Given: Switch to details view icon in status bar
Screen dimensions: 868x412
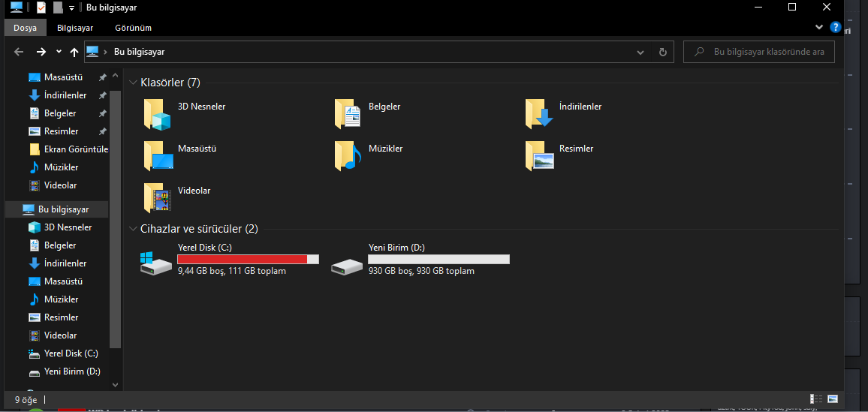Looking at the screenshot, I should pyautogui.click(x=816, y=398).
